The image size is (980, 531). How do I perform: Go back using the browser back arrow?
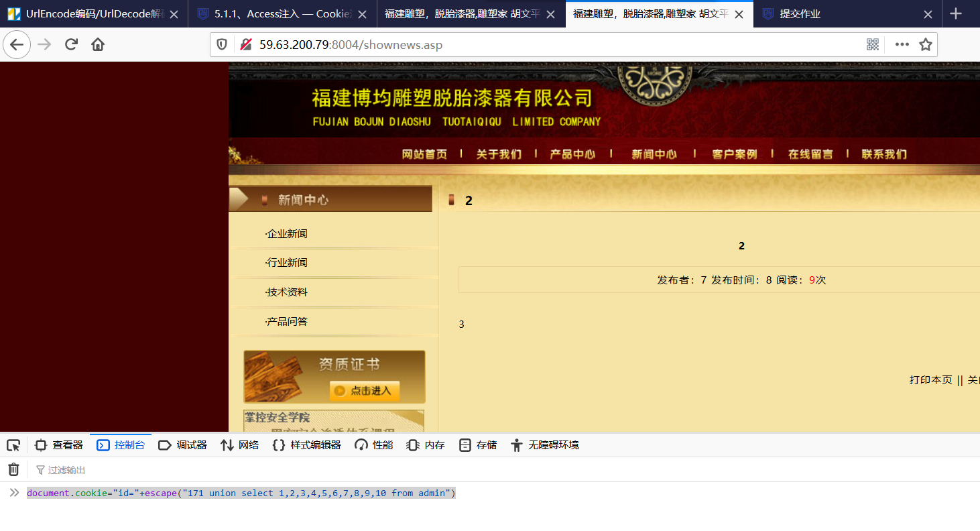point(17,45)
